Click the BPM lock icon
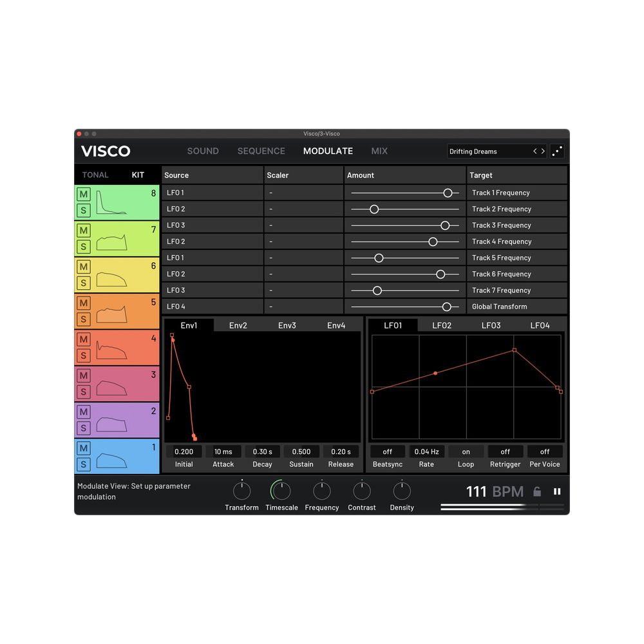This screenshot has width=644, height=644. tap(537, 492)
